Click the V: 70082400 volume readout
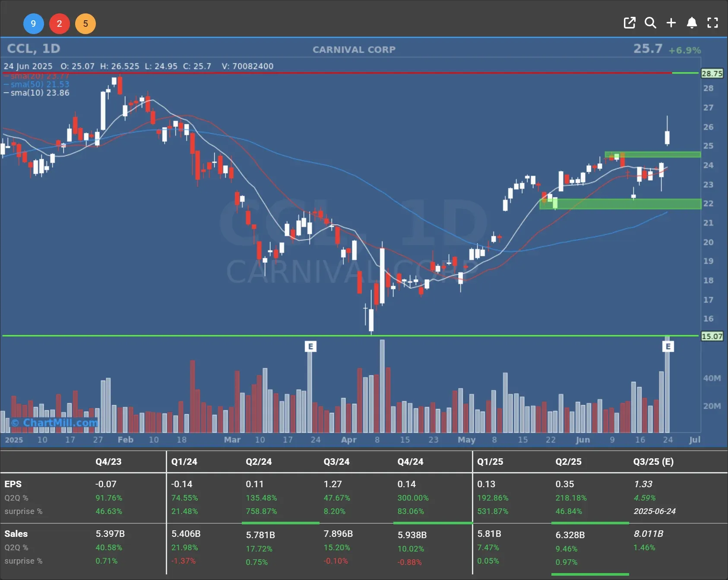Viewport: 728px width, 580px height. (247, 66)
